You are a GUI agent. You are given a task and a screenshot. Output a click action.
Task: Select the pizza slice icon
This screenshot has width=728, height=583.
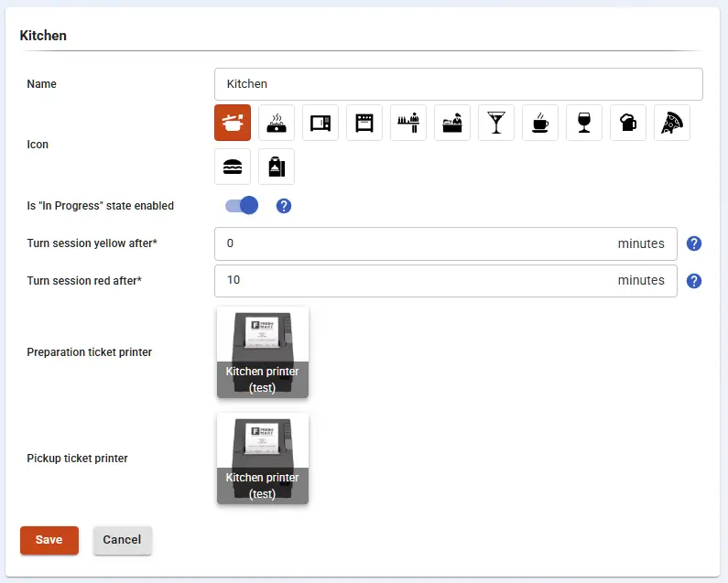coord(672,123)
